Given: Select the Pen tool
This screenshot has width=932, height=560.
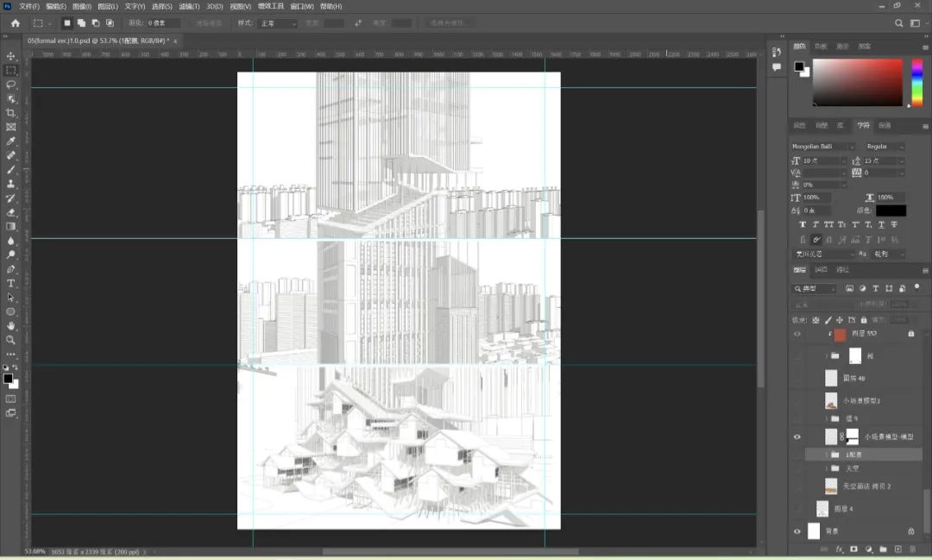Looking at the screenshot, I should pos(10,269).
